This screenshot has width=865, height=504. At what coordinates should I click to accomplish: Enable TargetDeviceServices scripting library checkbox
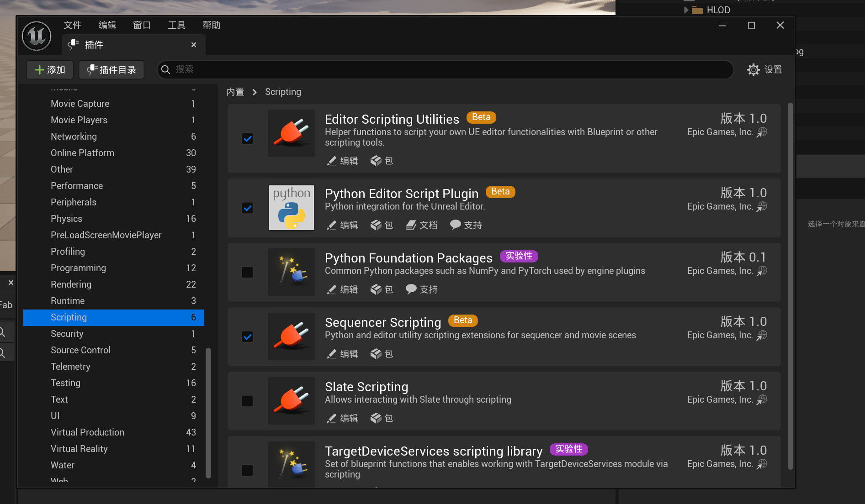point(247,470)
